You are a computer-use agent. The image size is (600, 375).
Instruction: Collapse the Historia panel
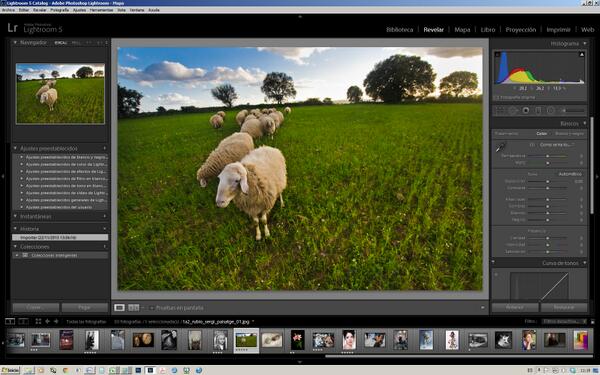(15, 228)
